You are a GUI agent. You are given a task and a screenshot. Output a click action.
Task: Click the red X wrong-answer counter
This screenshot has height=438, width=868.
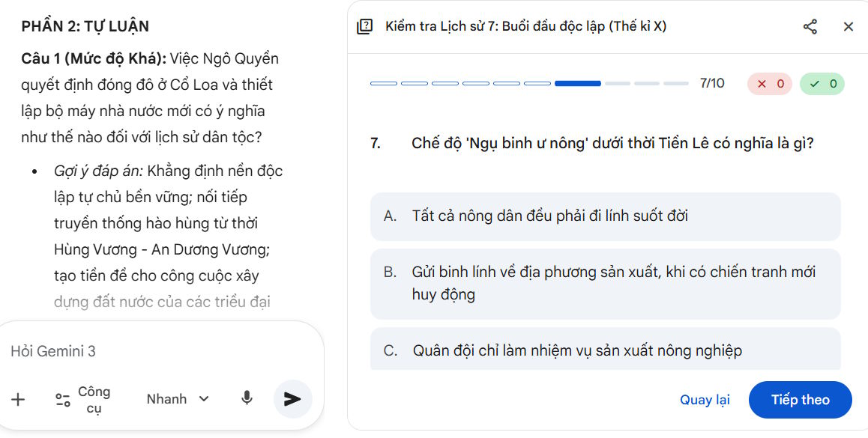tap(769, 83)
